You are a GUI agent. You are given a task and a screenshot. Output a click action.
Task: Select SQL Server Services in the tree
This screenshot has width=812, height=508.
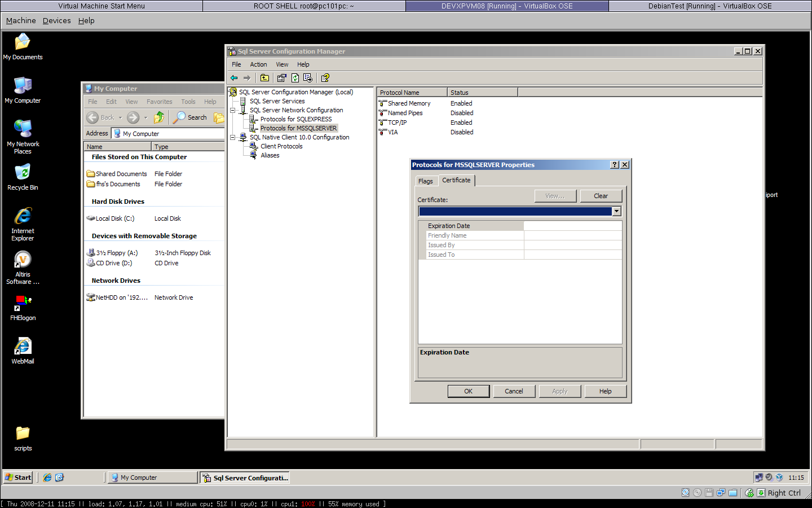(x=277, y=101)
